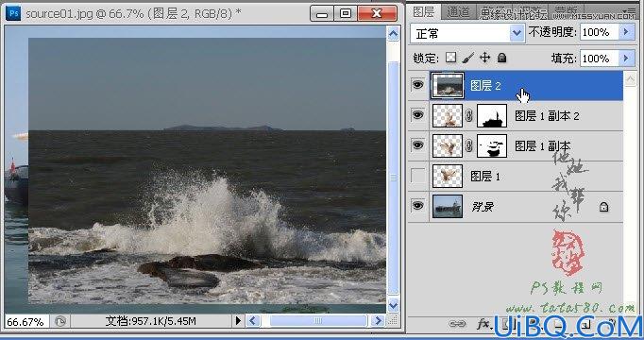Image resolution: width=644 pixels, height=340 pixels.
Task: Select the 图层 (Layers) tab
Action: (x=424, y=11)
